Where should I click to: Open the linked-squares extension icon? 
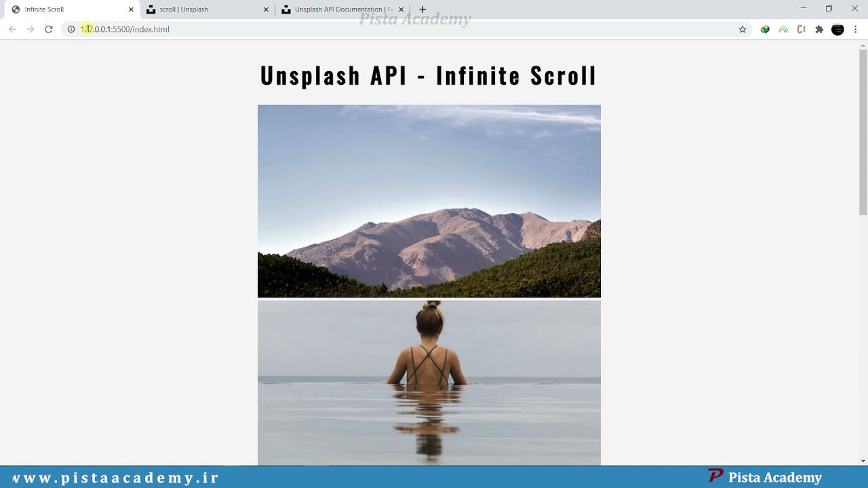coord(783,29)
